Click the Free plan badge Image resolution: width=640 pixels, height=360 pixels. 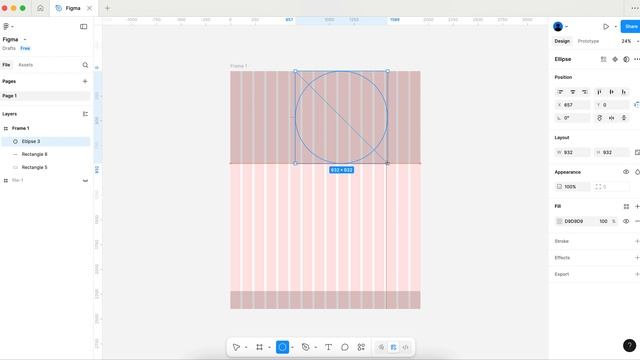25,48
